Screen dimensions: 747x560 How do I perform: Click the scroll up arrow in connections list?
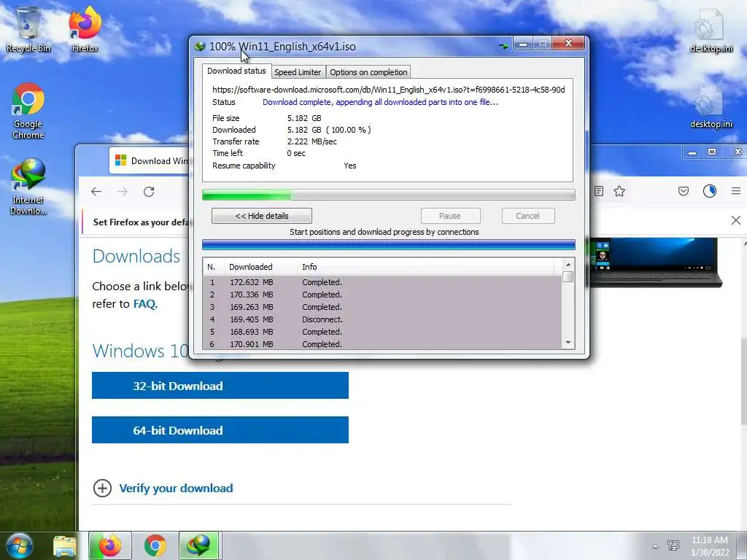[x=568, y=264]
